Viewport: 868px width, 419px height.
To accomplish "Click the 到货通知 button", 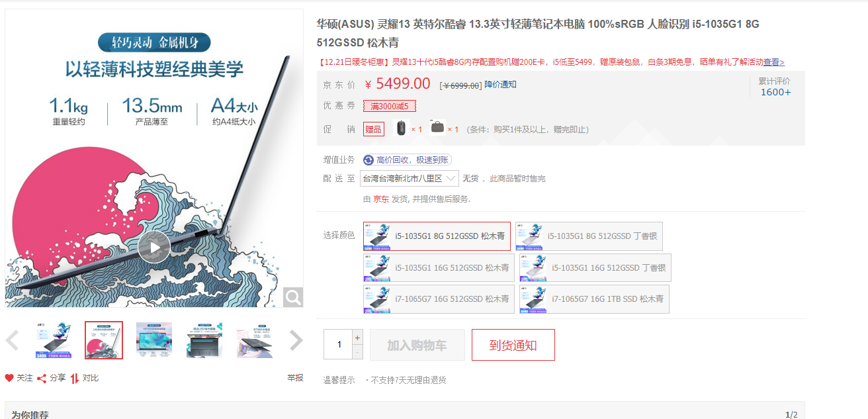I will pyautogui.click(x=513, y=345).
